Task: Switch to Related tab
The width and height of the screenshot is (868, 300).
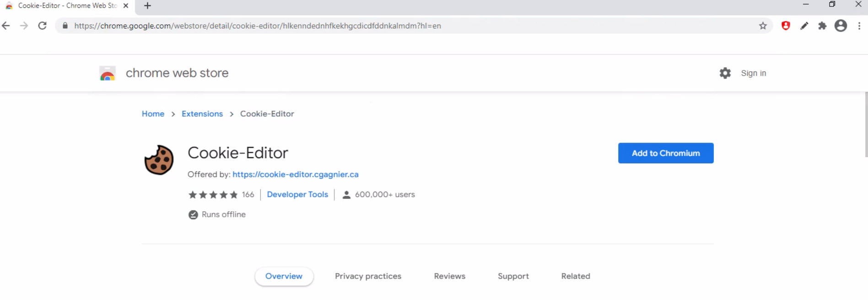Action: (x=576, y=276)
